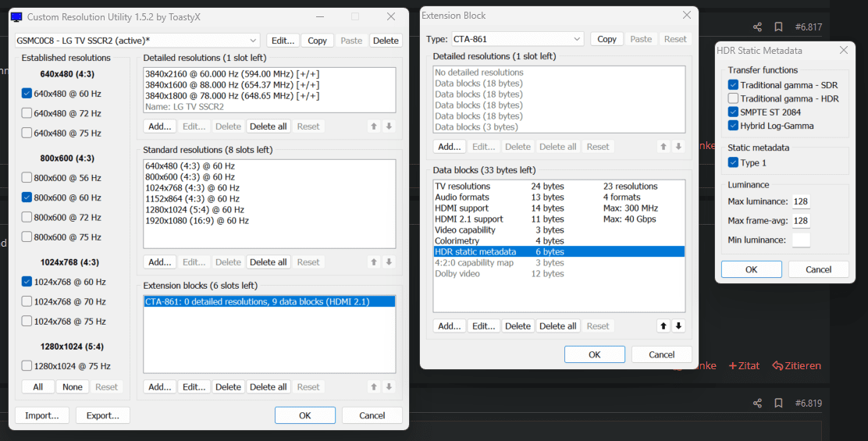The height and width of the screenshot is (441, 868).
Task: Delete all standard resolutions
Action: pyautogui.click(x=268, y=261)
